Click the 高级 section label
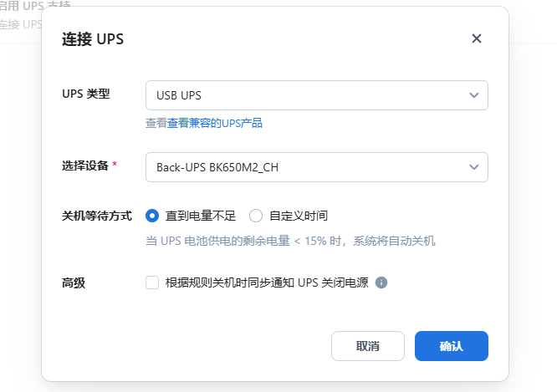Image resolution: width=557 pixels, height=392 pixels. pos(74,283)
